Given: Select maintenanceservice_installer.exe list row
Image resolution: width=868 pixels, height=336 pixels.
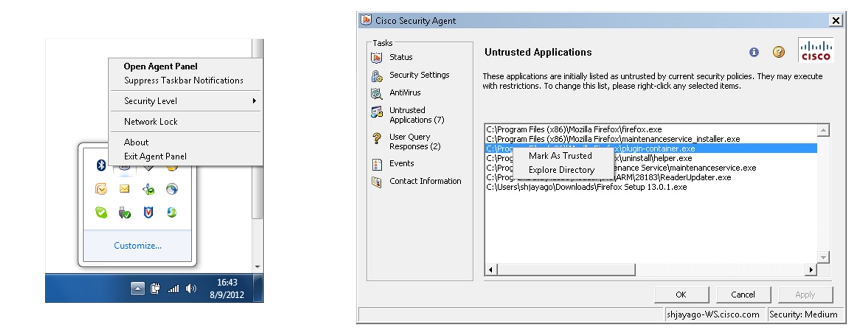Looking at the screenshot, I should [651, 139].
